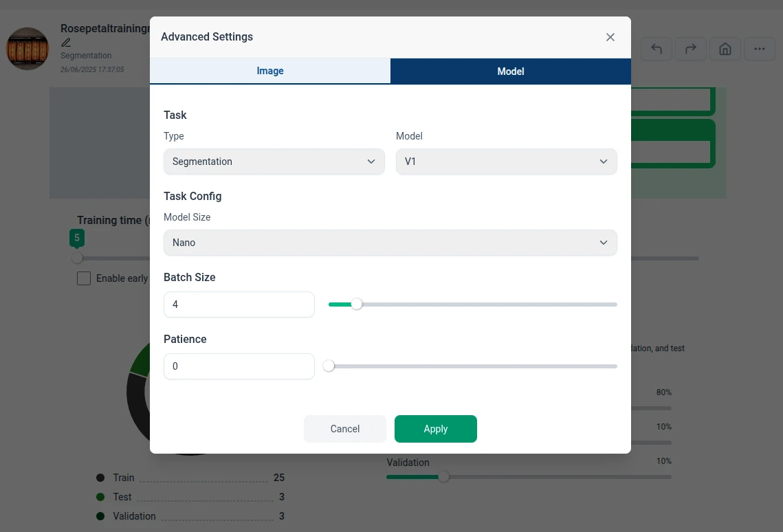Close the Advanced Settings dialog
783x532 pixels.
(610, 37)
